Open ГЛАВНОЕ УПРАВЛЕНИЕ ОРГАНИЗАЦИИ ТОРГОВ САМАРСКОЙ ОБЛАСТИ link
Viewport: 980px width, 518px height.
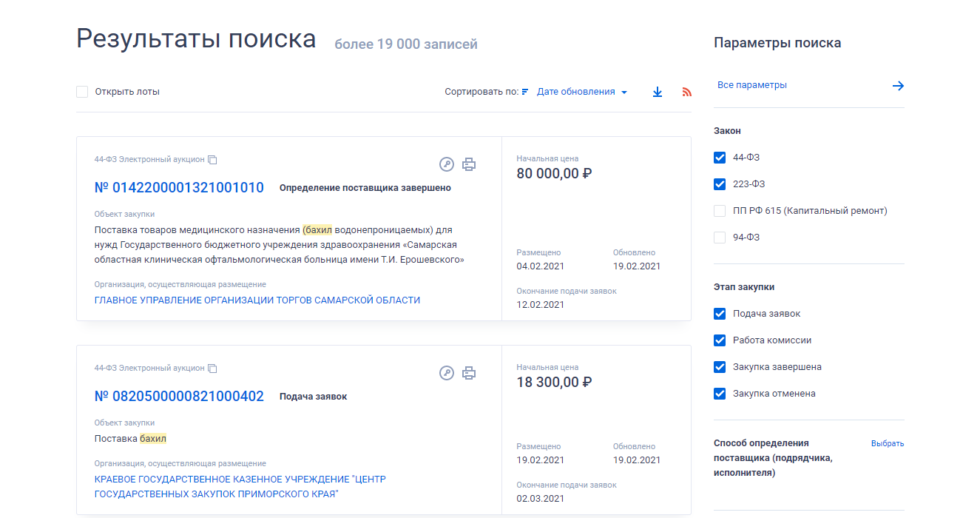point(257,300)
